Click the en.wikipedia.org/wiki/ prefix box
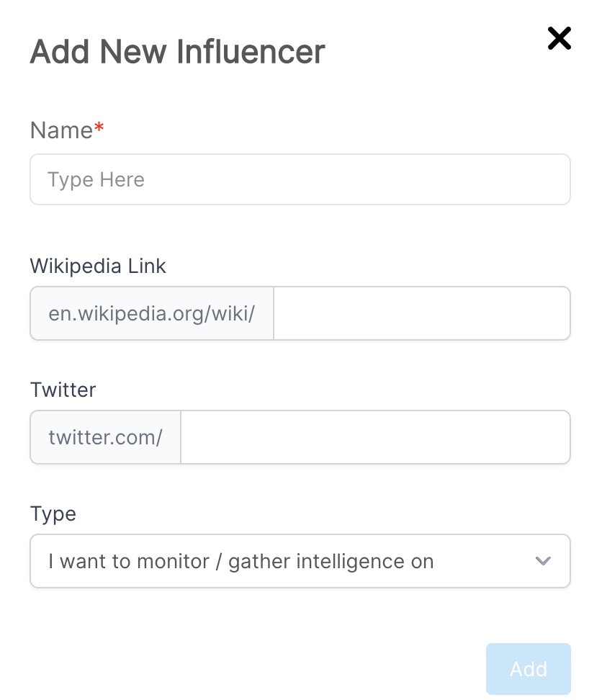This screenshot has height=700, width=602. 151,313
